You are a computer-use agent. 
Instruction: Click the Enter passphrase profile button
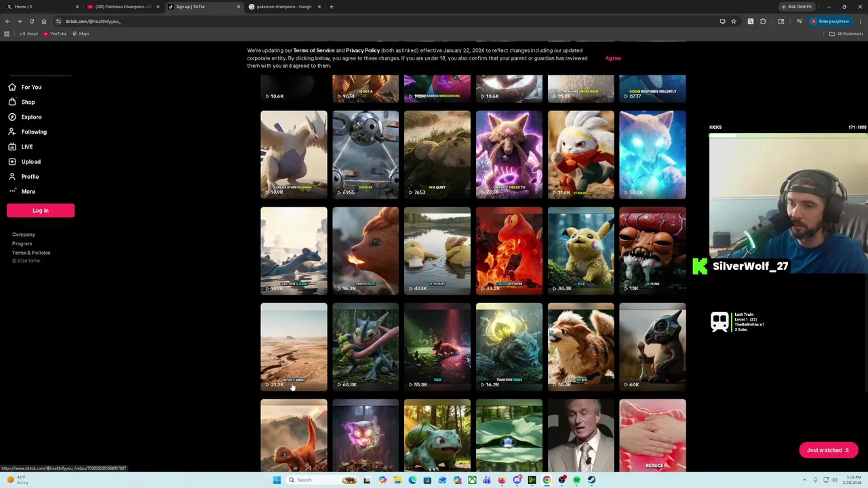coord(830,21)
